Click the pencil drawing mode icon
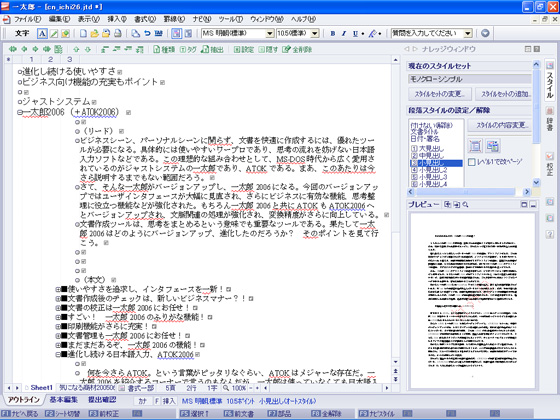This screenshot has height=420, width=560. 54,34
